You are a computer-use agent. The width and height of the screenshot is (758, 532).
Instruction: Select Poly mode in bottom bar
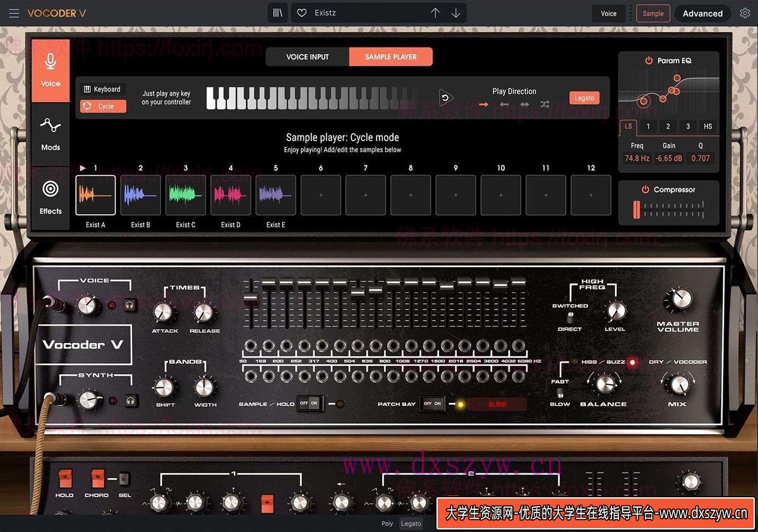pos(387,524)
